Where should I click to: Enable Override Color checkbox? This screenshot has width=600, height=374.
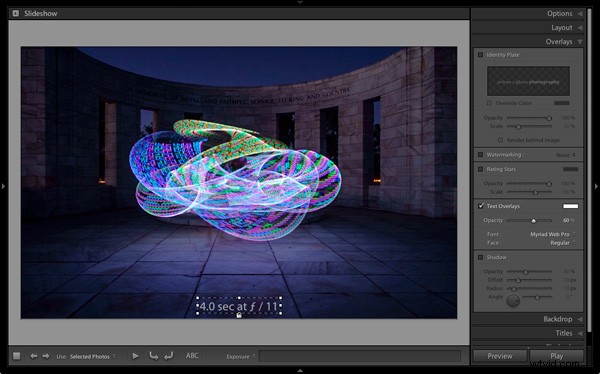[x=489, y=103]
